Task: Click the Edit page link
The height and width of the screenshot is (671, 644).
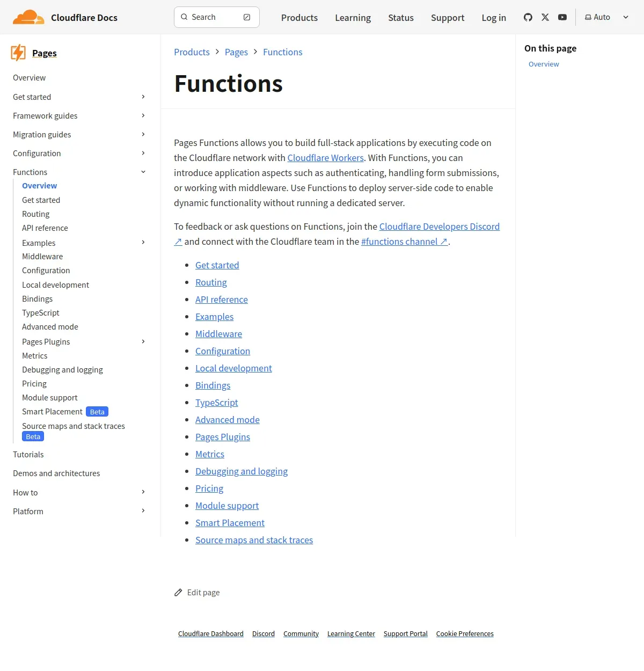Action: tap(197, 593)
